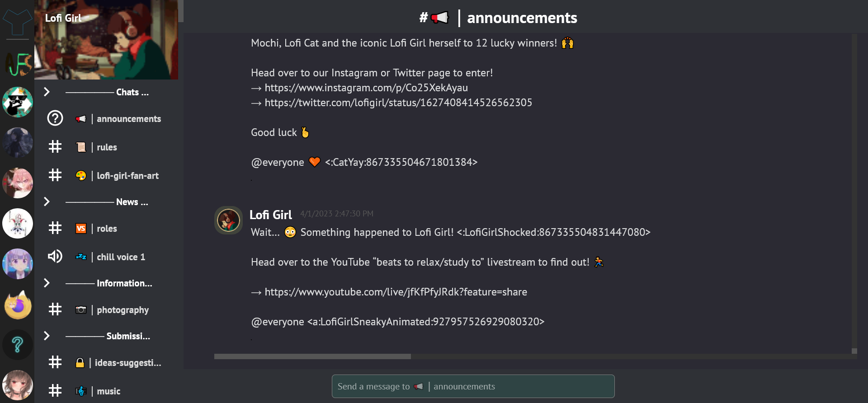Click the music note icon beside the music channel
Viewport: 868px width, 403px height.
click(81, 391)
